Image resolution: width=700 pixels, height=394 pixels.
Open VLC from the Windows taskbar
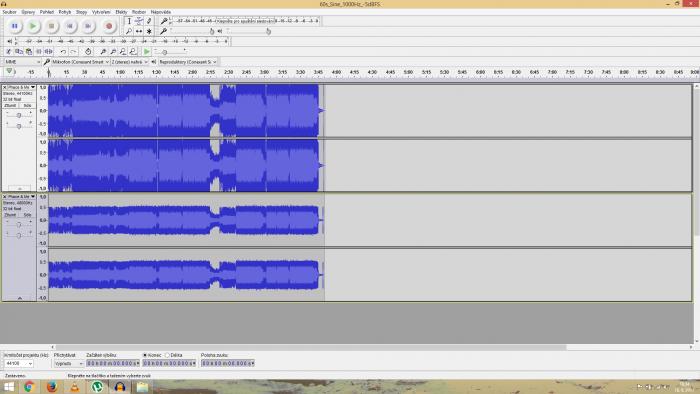click(75, 387)
